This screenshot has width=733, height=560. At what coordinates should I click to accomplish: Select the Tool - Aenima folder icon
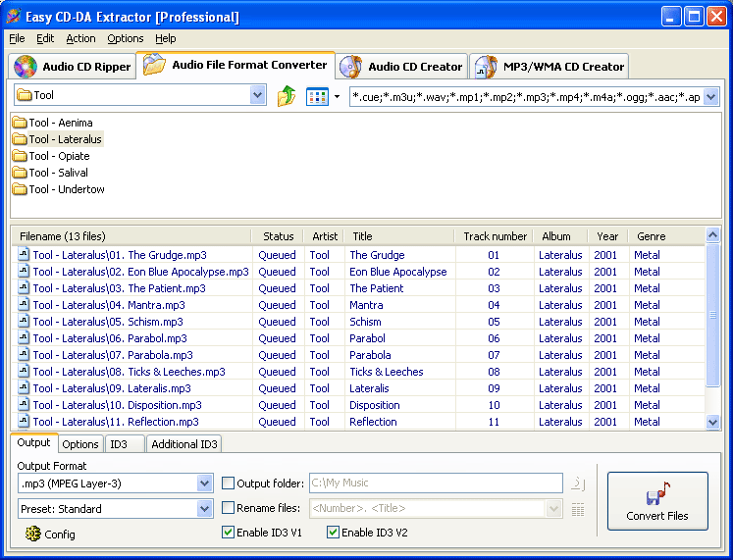pyautogui.click(x=20, y=124)
